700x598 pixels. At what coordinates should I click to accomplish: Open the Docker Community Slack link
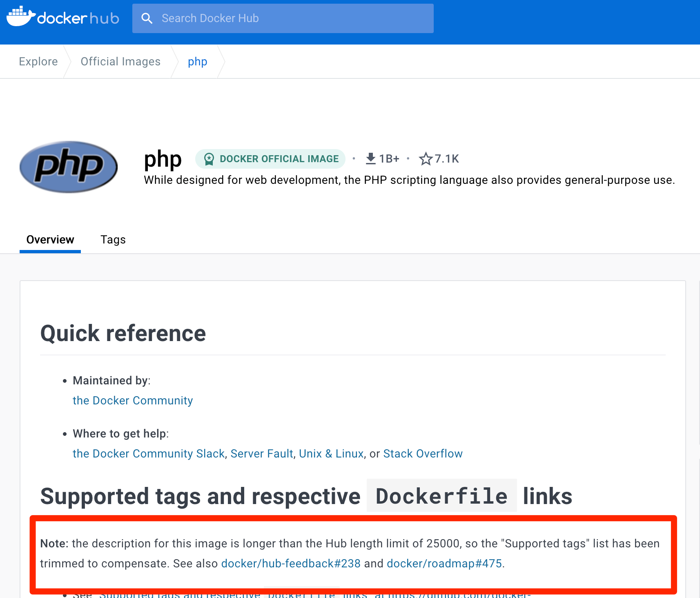tap(149, 454)
